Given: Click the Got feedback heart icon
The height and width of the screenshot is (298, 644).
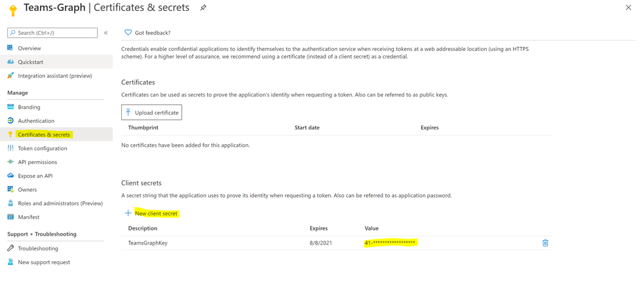Looking at the screenshot, I should coord(128,32).
